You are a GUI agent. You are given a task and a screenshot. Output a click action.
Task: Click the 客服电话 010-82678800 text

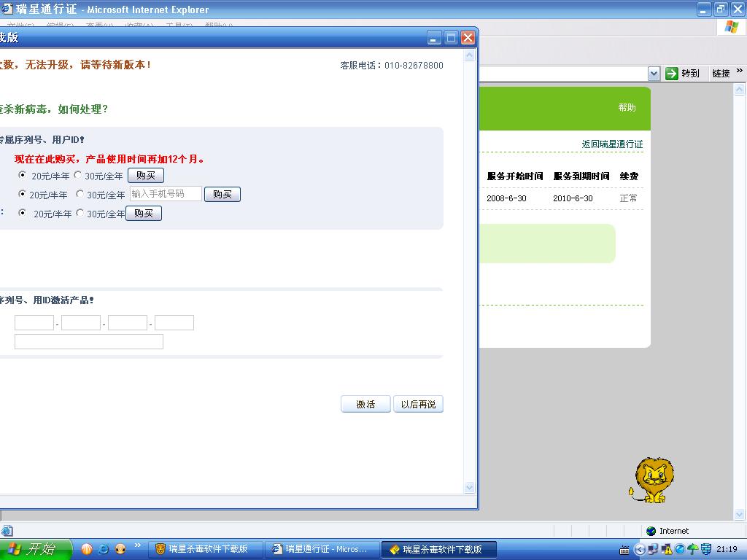[x=392, y=65]
